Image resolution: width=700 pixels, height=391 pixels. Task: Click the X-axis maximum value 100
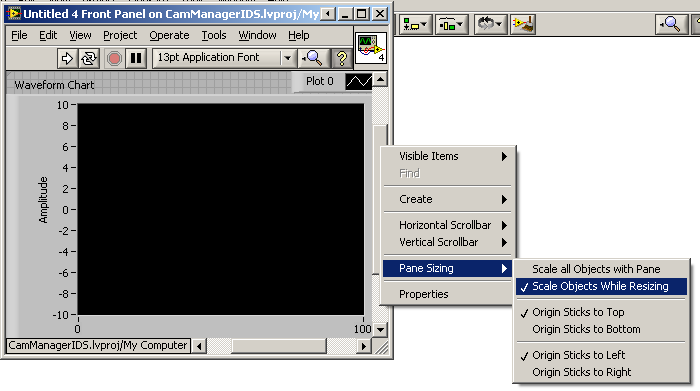click(x=362, y=329)
